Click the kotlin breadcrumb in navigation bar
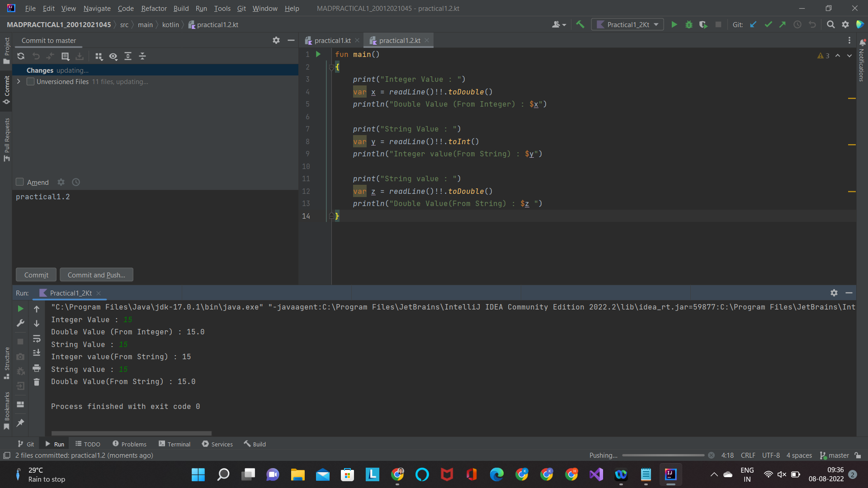 pos(170,24)
